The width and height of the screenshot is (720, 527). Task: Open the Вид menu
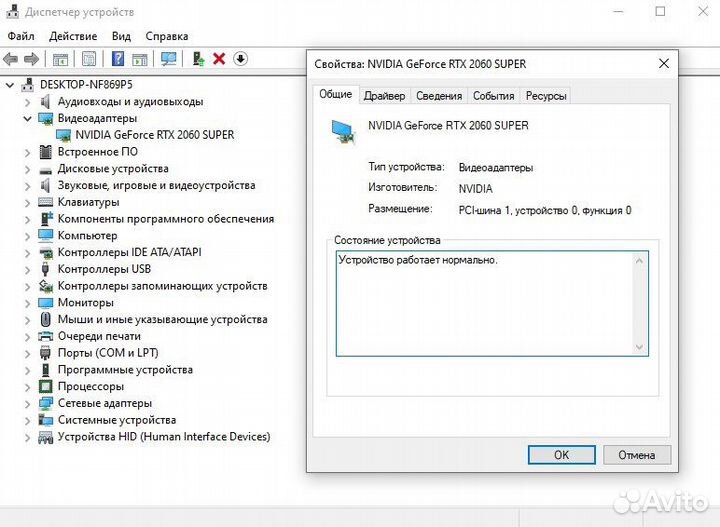(121, 36)
